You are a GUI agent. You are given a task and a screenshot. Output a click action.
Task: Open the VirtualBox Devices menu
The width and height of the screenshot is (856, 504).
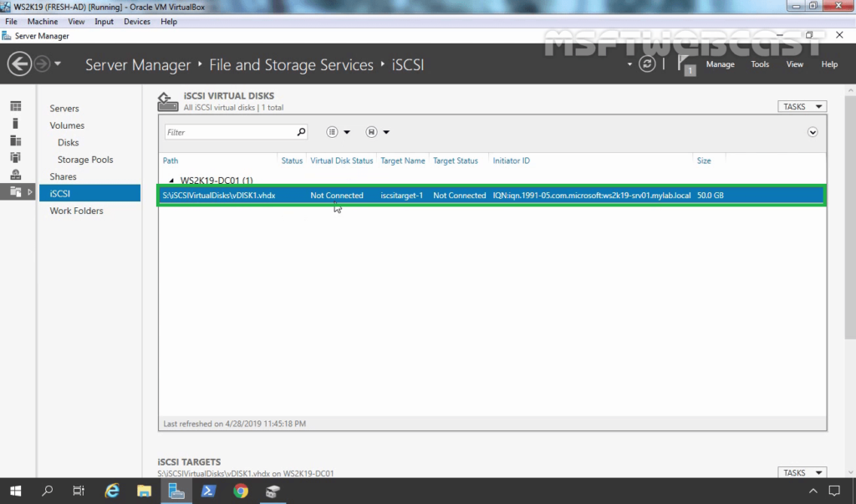136,21
